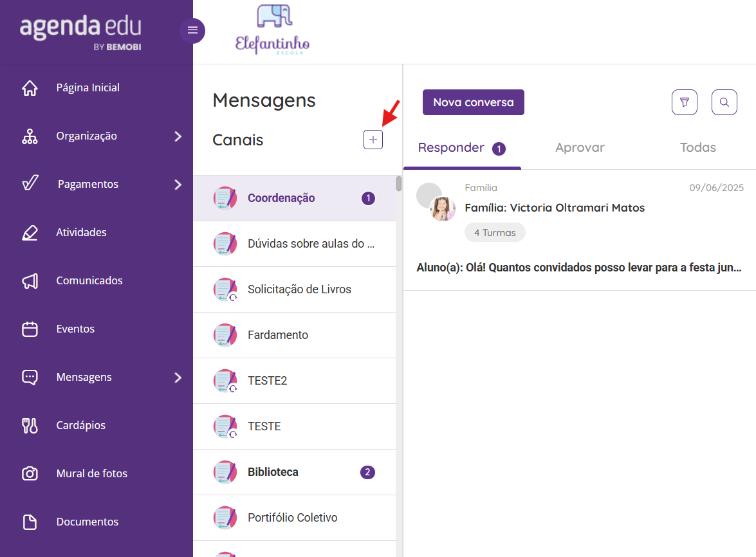Viewport: 756px width, 557px height.
Task: Click the Organização hierarchy icon
Action: click(30, 136)
